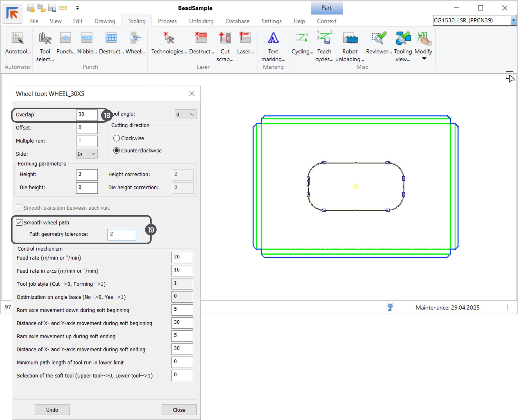
Task: Open the CG1530_LSR machine selector dropdown
Action: 513,20
